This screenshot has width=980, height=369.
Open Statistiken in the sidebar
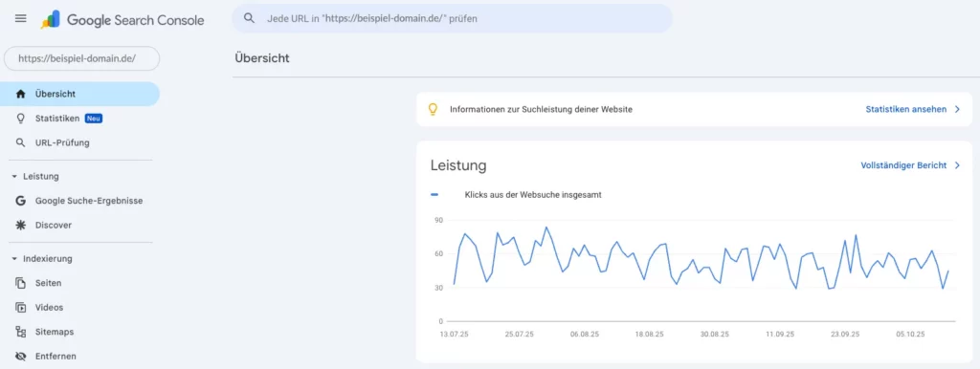click(x=57, y=119)
